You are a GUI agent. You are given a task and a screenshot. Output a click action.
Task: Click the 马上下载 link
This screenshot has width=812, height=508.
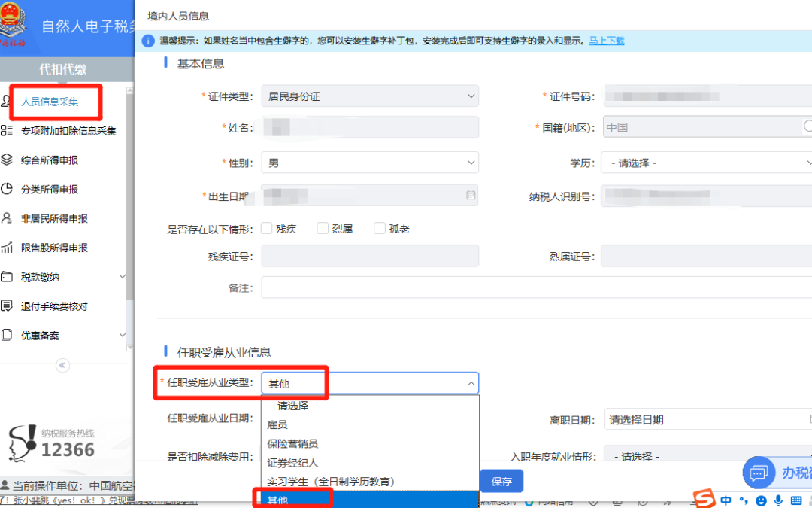pos(606,41)
